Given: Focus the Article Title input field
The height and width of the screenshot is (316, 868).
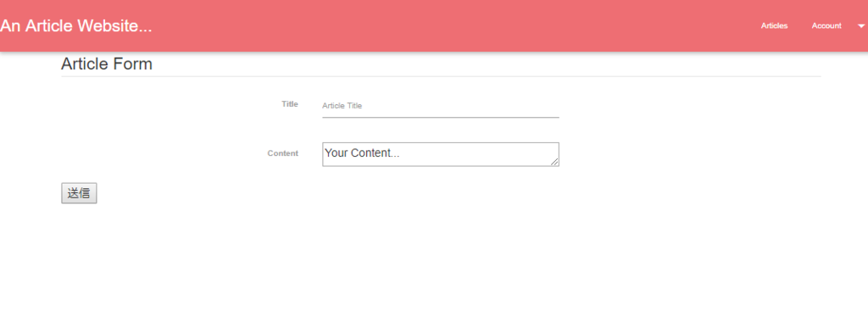Looking at the screenshot, I should pyautogui.click(x=441, y=106).
